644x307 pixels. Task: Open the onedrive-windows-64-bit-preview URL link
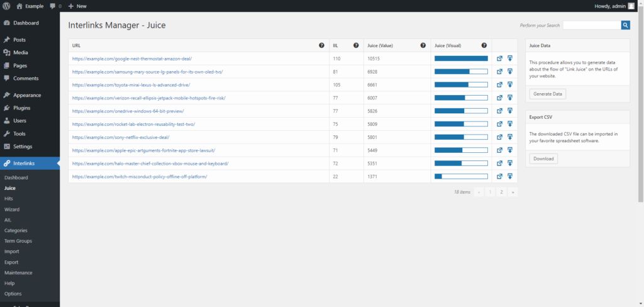tap(128, 111)
